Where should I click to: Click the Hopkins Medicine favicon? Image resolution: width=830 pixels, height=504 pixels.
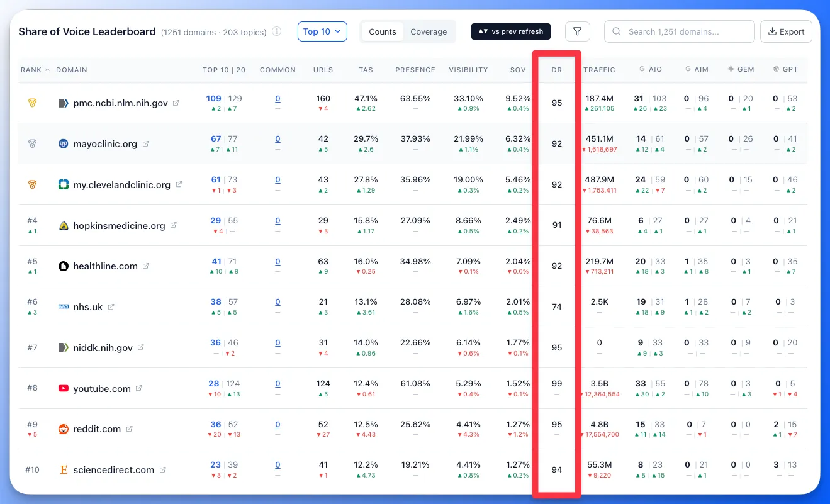point(63,225)
